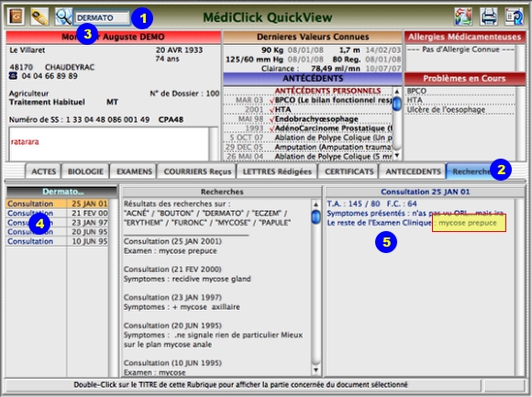This screenshot has width=532, height=397.
Task: Click the red ratarara note text
Action: click(x=25, y=142)
